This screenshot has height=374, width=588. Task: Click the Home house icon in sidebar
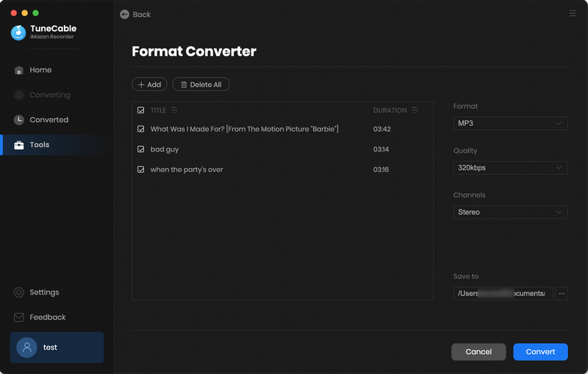[x=19, y=70]
